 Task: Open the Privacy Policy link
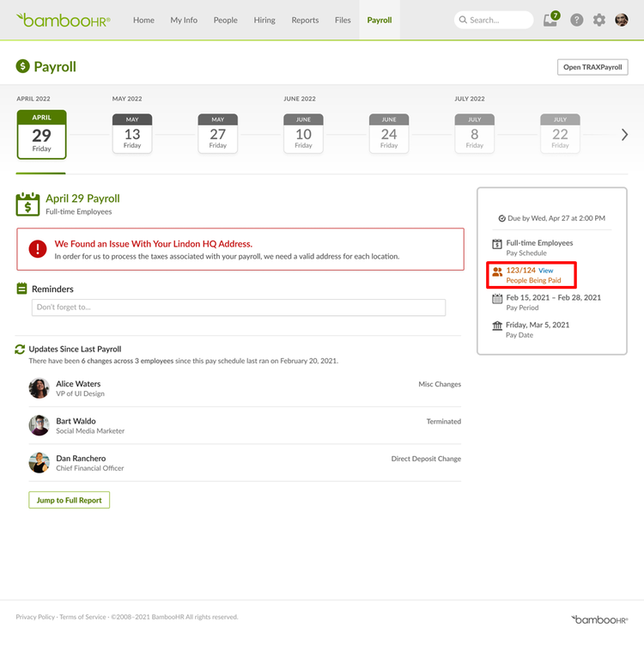pos(35,617)
